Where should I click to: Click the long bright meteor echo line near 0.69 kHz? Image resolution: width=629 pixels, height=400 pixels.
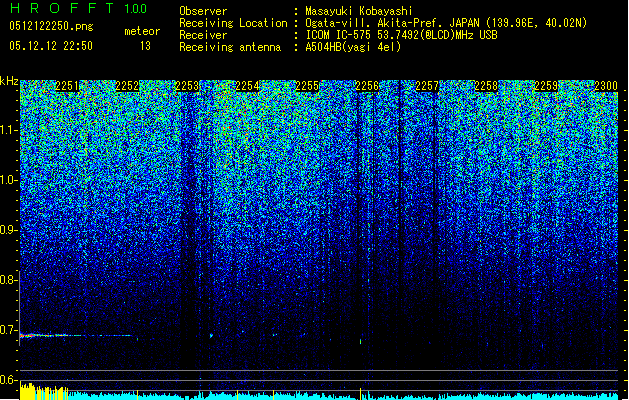pyautogui.click(x=75, y=335)
